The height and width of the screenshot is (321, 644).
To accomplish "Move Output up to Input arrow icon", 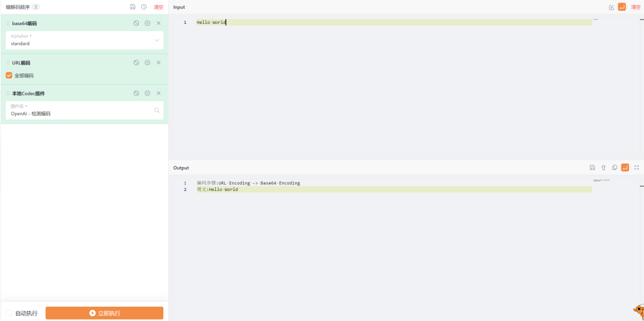I will pyautogui.click(x=603, y=167).
